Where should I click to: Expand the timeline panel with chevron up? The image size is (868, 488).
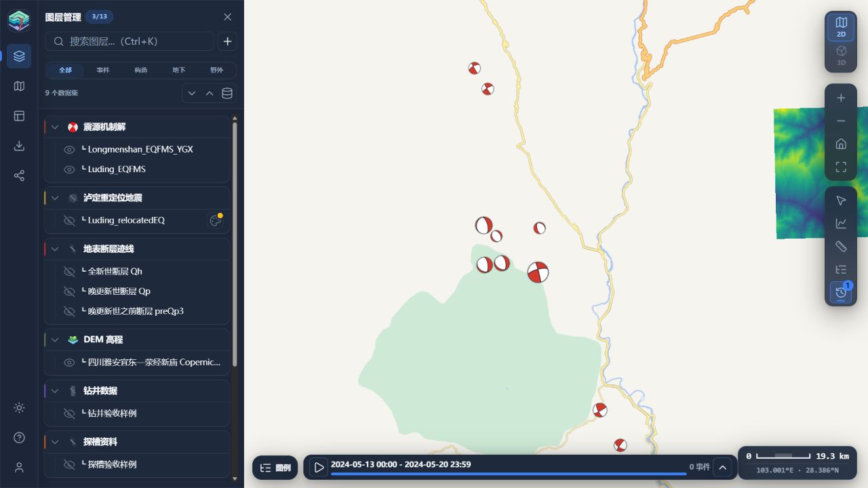coord(723,467)
